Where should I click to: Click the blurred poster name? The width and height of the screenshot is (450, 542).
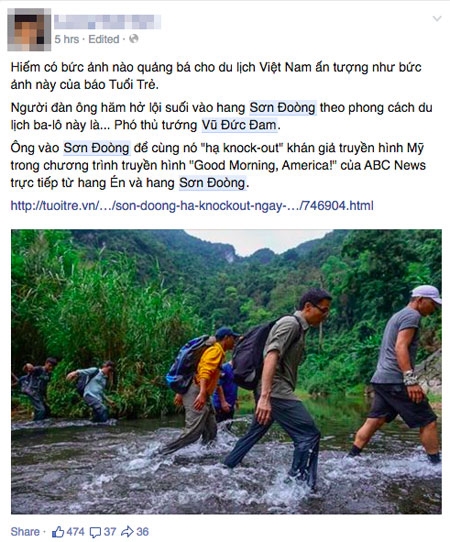click(107, 22)
